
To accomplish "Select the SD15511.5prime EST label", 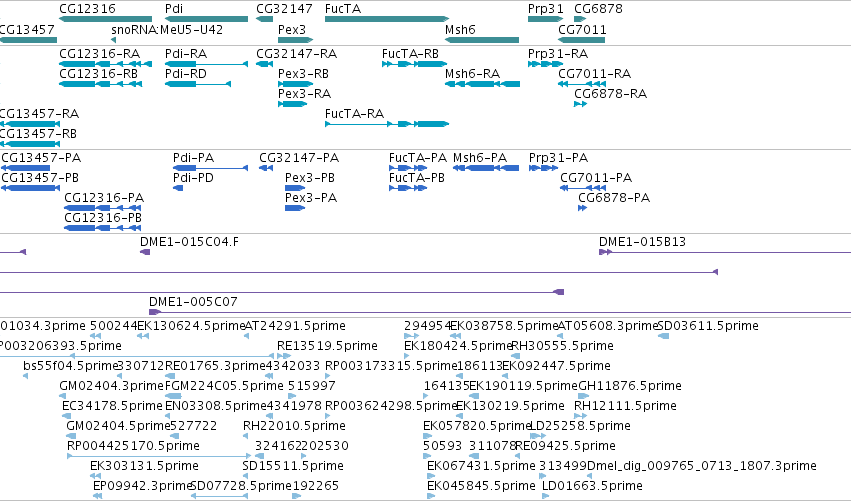I will [293, 466].
